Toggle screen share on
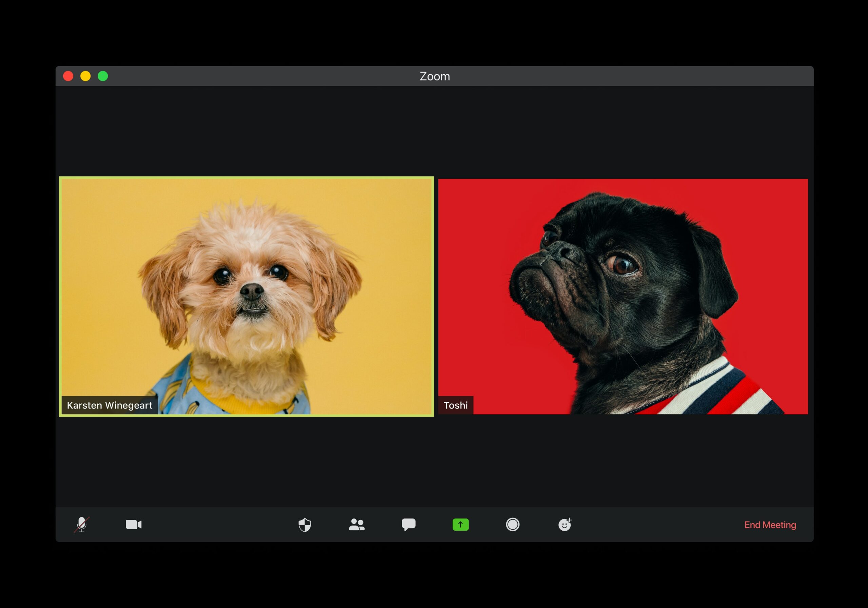868x608 pixels. coord(460,525)
